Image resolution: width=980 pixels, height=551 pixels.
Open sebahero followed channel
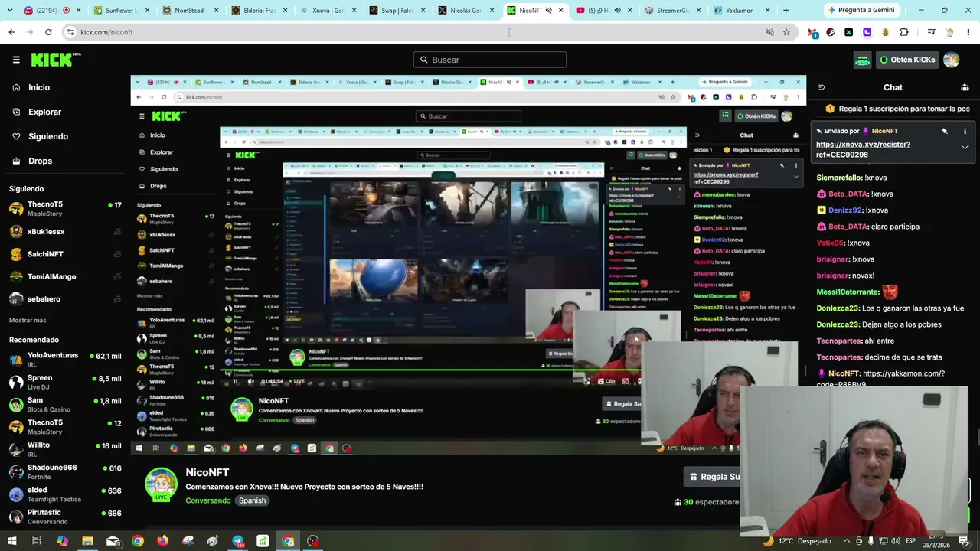click(65, 299)
